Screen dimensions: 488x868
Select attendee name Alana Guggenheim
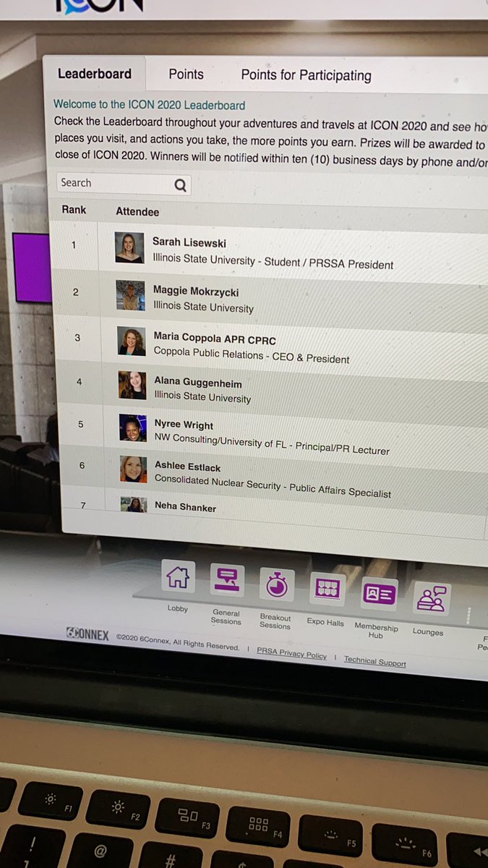pos(198,383)
